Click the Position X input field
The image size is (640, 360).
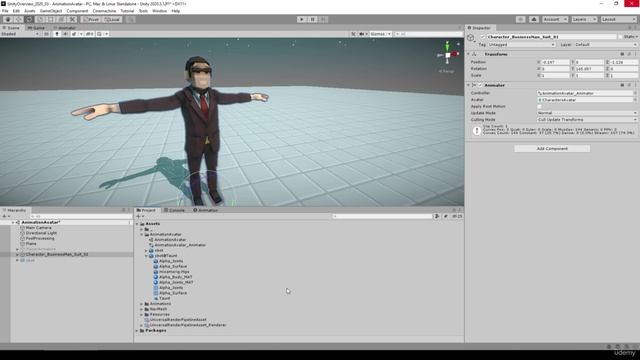click(x=555, y=62)
